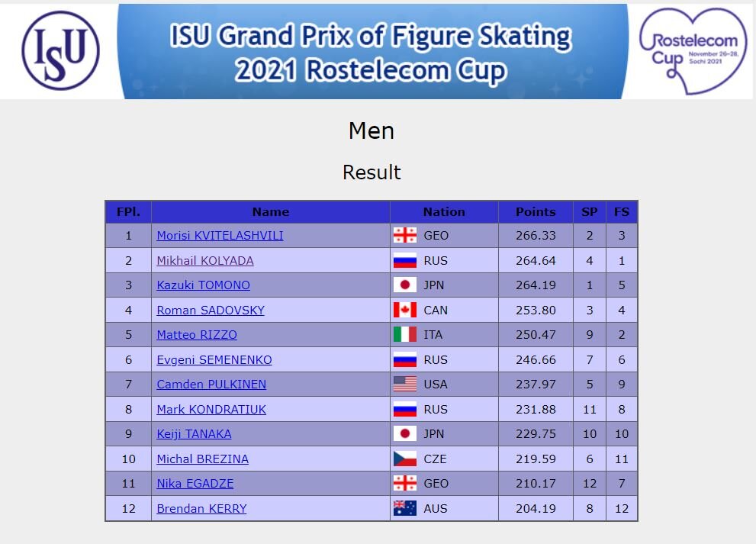The width and height of the screenshot is (756, 544).
Task: Open Mikhail KOLYADA's skater page
Action: (x=205, y=260)
